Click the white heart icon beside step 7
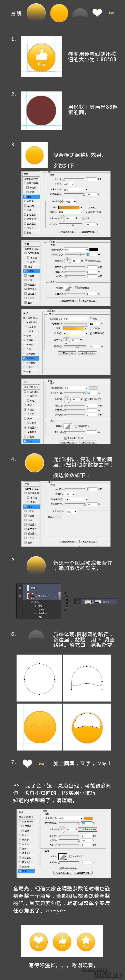125x980 pixels. click(27, 763)
